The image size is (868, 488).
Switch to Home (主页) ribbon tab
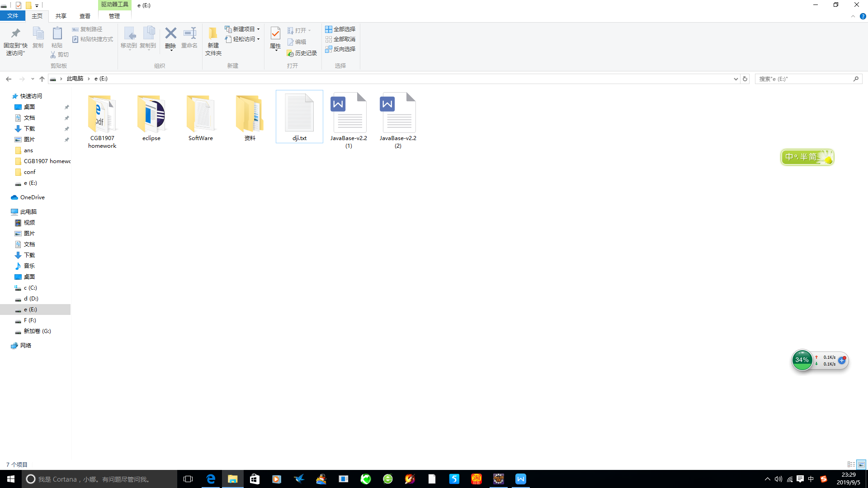[37, 16]
